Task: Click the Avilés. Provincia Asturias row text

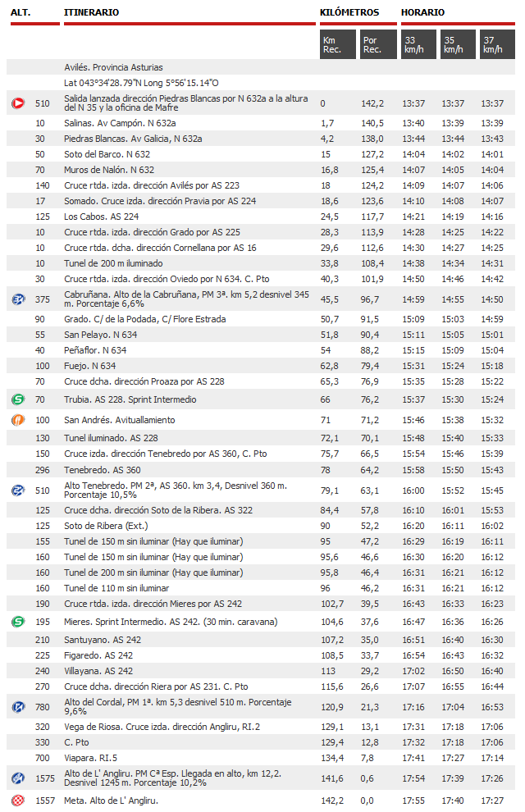Action: pyautogui.click(x=113, y=67)
